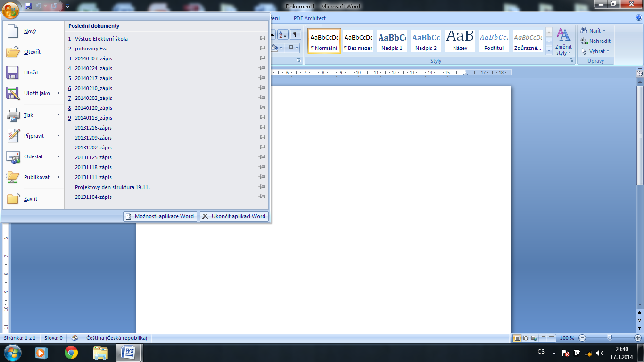Image resolution: width=644 pixels, height=362 pixels.
Task: Pin 20131104-zápis to recent list
Action: tap(262, 197)
